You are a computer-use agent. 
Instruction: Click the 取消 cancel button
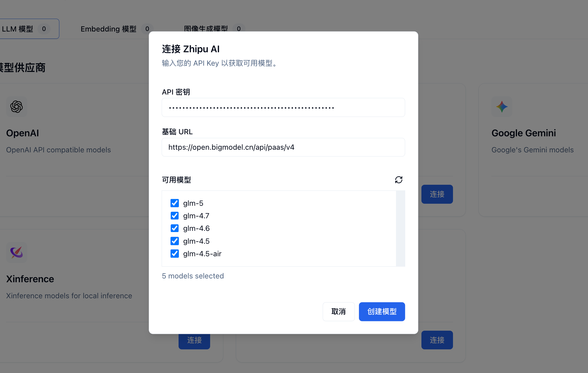pyautogui.click(x=338, y=311)
